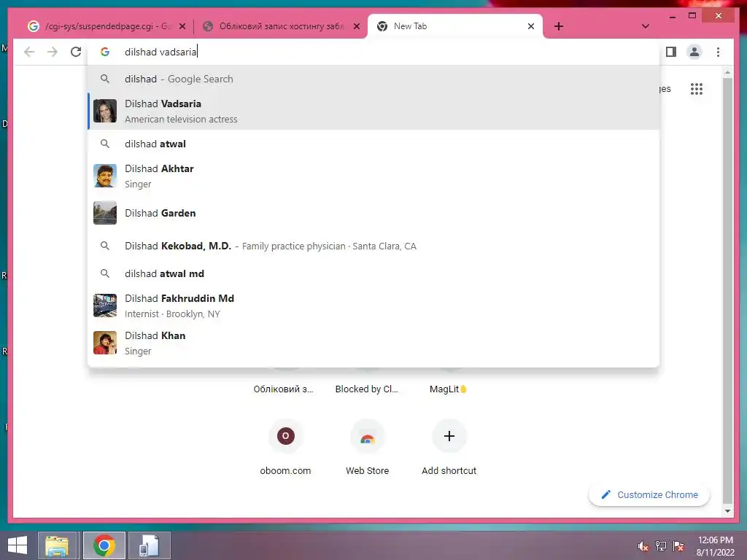Open the side panel icon
This screenshot has height=560, width=747.
click(671, 52)
